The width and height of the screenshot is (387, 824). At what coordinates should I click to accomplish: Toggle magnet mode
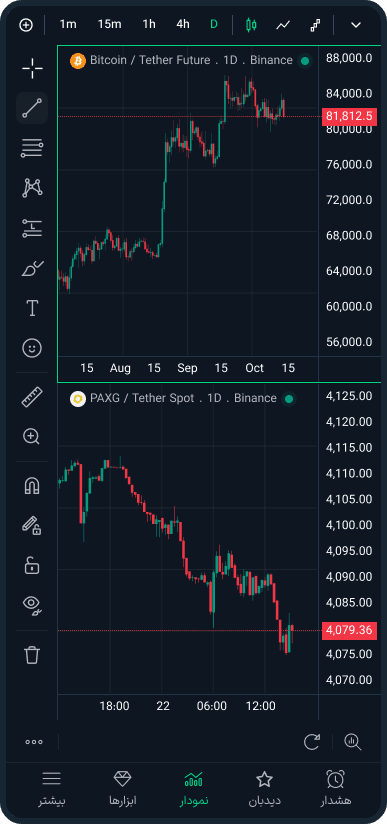pos(32,485)
